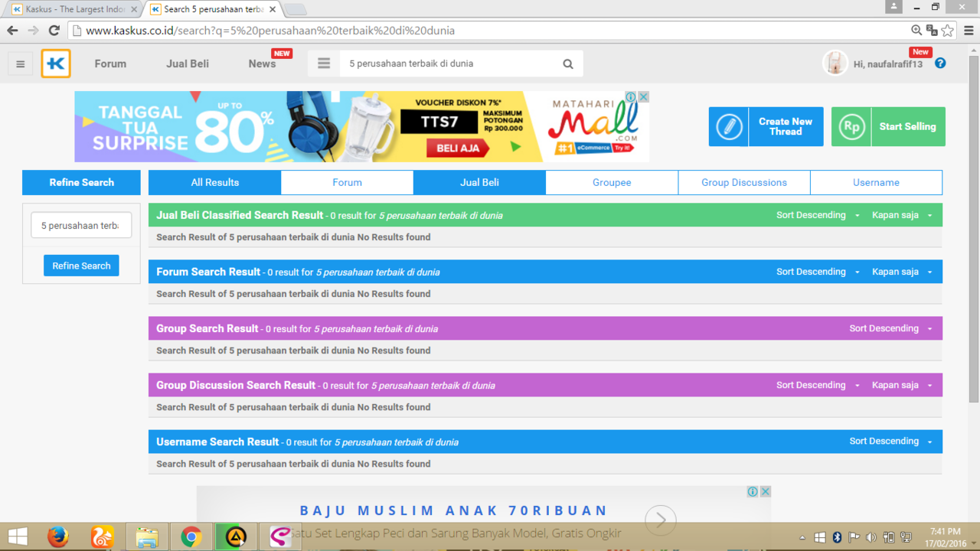Click the arrow circle on Baju Muslim ad

[660, 520]
